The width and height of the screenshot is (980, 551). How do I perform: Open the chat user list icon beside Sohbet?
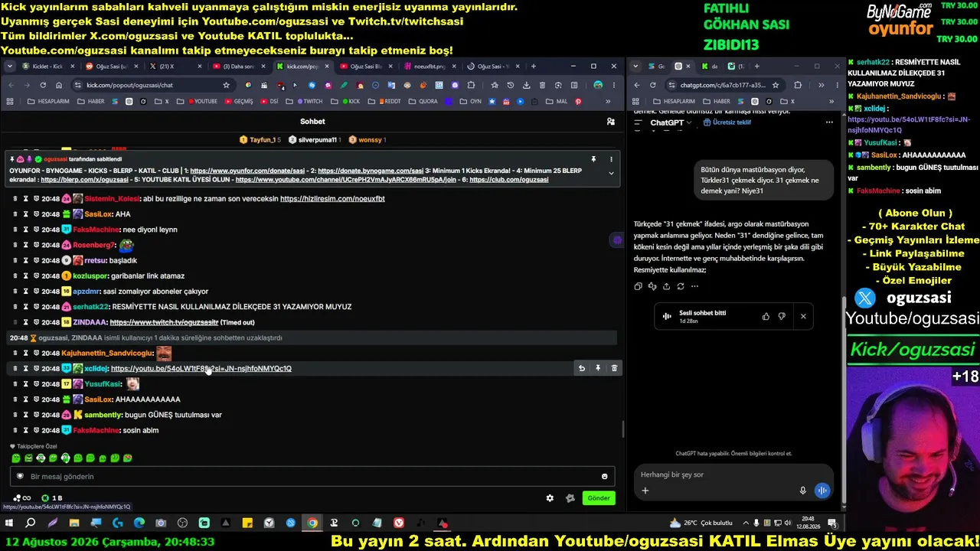[610, 121]
